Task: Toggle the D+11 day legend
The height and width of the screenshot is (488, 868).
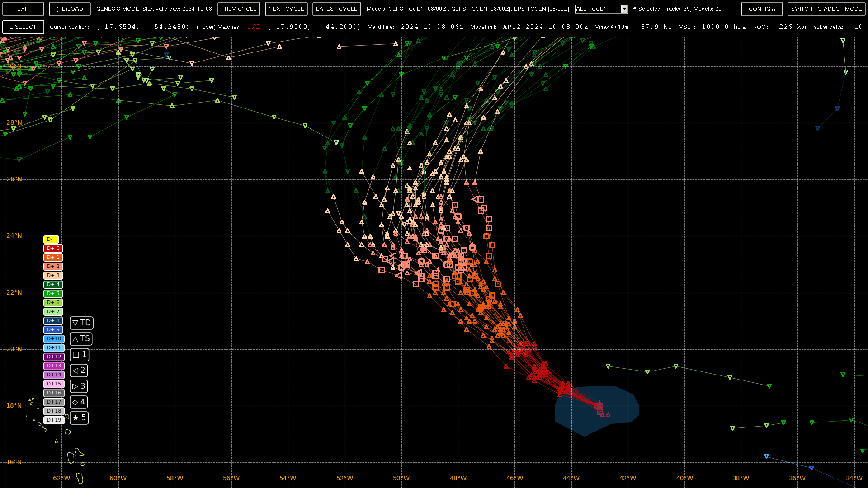Action: click(x=54, y=348)
